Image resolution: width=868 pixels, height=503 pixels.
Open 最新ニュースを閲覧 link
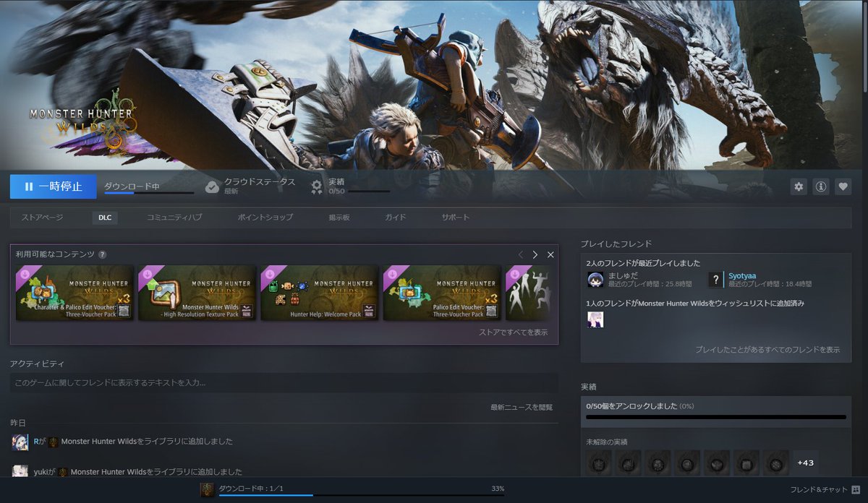pyautogui.click(x=522, y=408)
